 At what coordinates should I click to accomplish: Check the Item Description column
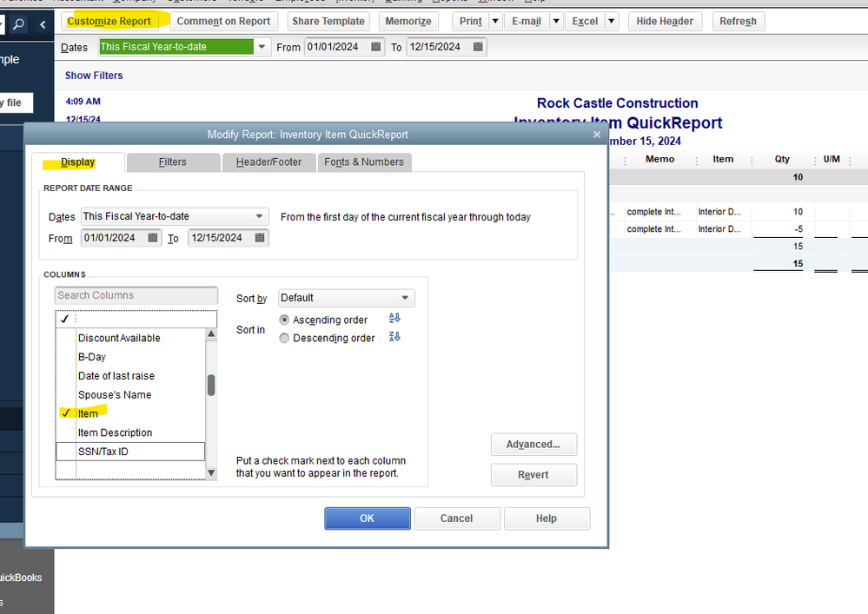(x=66, y=432)
